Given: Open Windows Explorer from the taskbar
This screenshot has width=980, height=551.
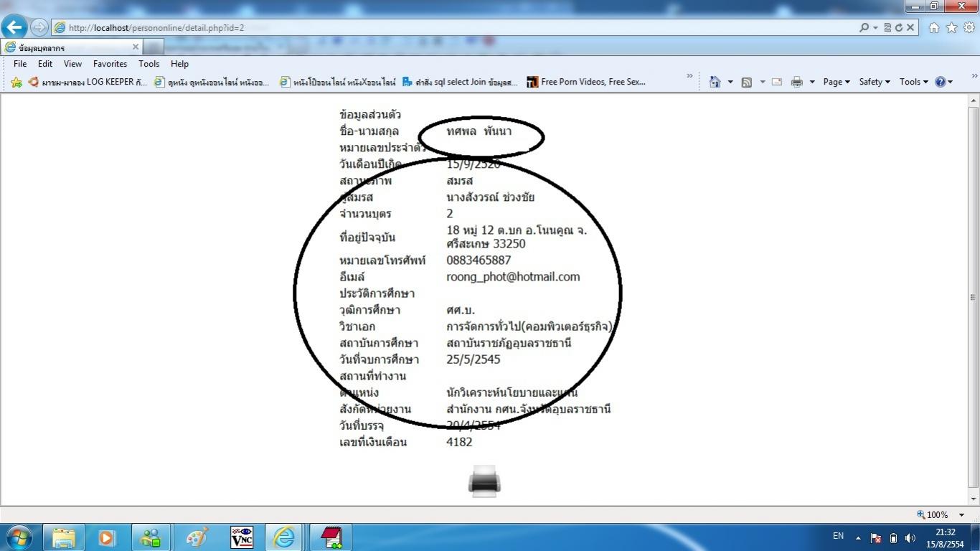Looking at the screenshot, I should 63,537.
